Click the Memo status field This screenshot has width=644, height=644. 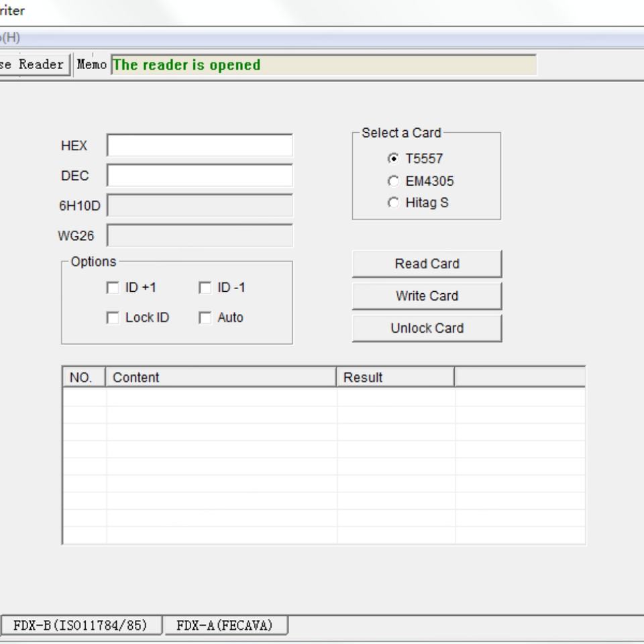(323, 64)
